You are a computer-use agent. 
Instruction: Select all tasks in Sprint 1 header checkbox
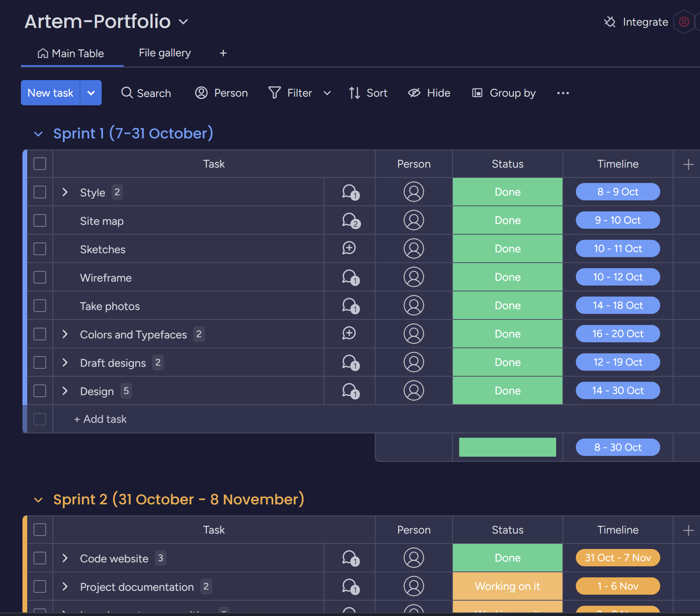pos(40,164)
